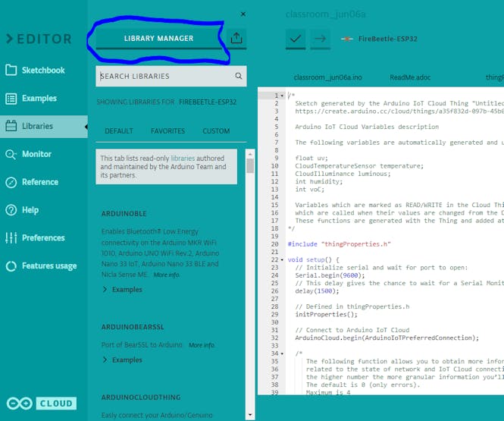The image size is (504, 421).
Task: Click the float uv; code line
Action: (x=311, y=159)
